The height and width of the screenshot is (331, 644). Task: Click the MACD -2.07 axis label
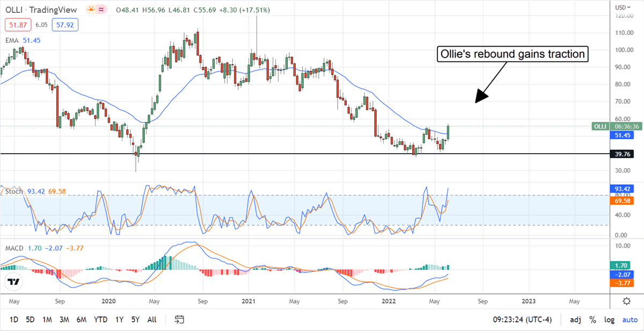point(622,274)
